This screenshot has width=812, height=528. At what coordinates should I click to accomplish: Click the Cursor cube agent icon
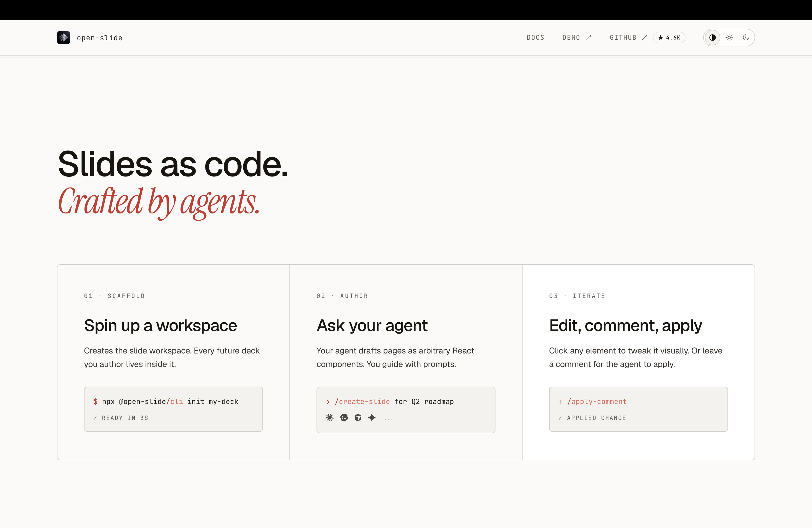coord(358,418)
